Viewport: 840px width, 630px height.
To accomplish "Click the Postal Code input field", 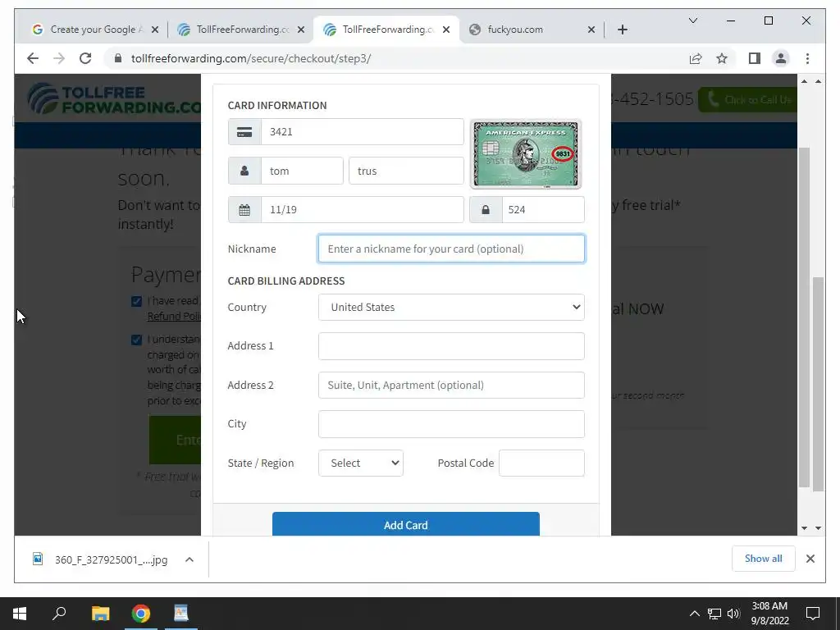I will pos(541,463).
